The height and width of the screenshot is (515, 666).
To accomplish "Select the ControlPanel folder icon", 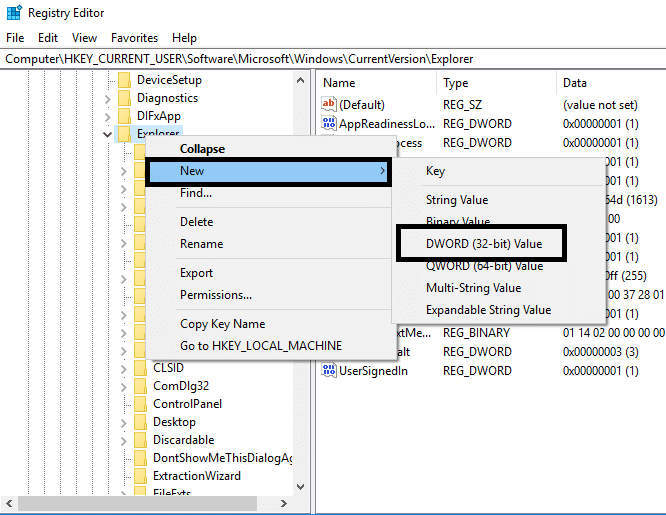I will click(x=141, y=404).
